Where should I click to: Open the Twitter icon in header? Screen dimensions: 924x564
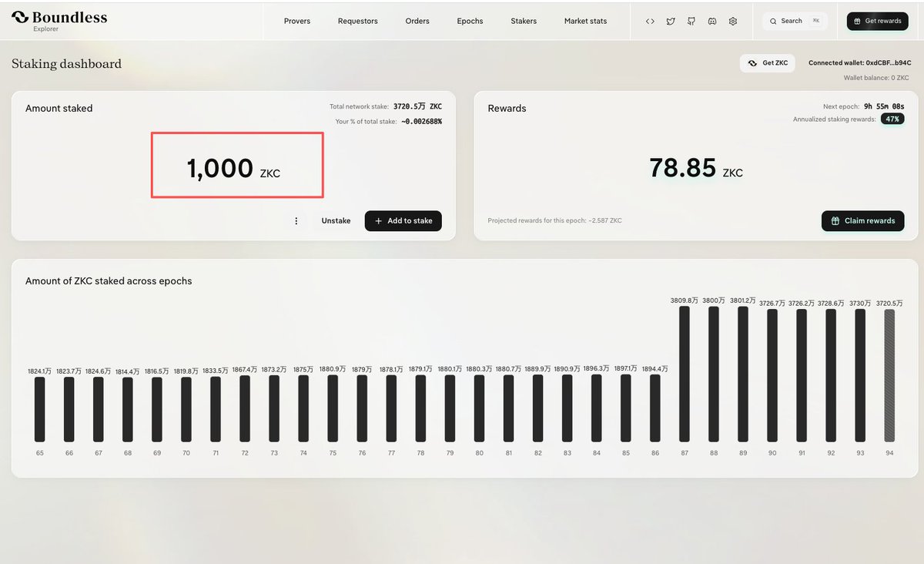(x=671, y=21)
